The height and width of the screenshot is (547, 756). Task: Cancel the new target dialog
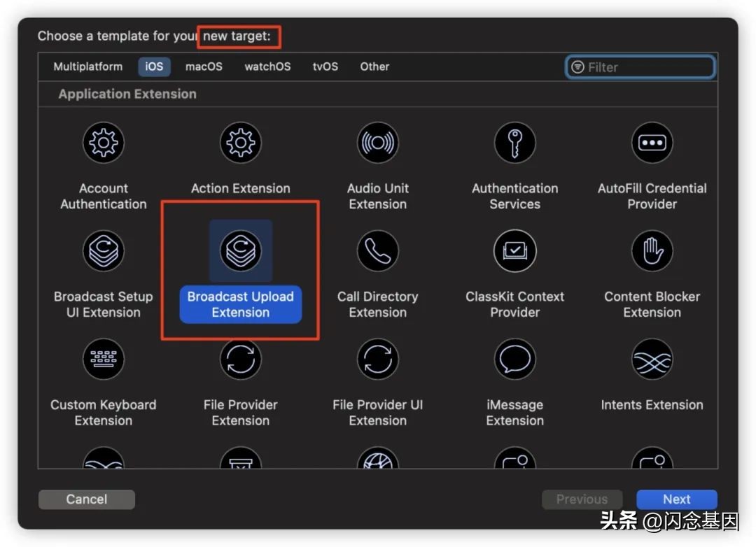tap(86, 499)
